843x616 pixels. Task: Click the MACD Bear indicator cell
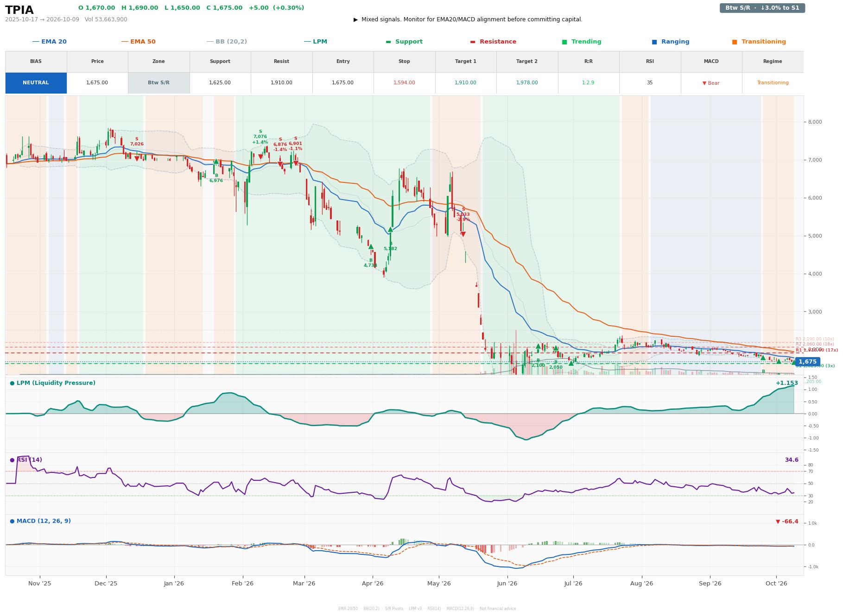(711, 83)
